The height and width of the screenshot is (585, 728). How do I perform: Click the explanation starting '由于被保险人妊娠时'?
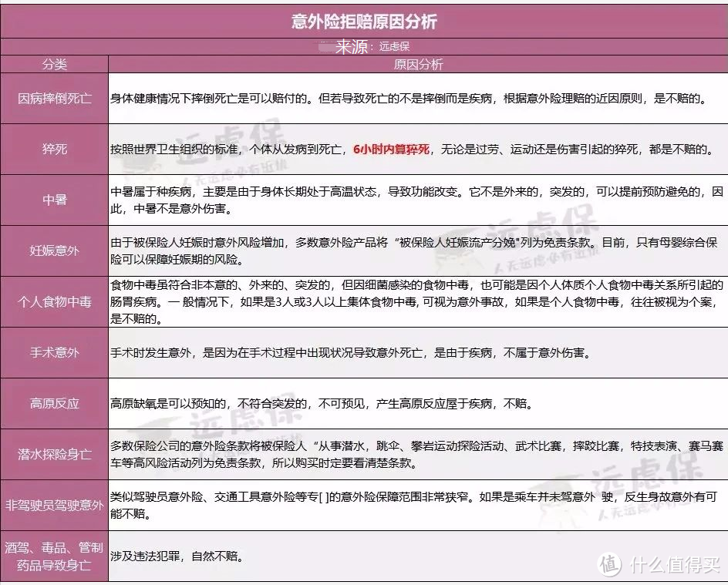tap(414, 250)
